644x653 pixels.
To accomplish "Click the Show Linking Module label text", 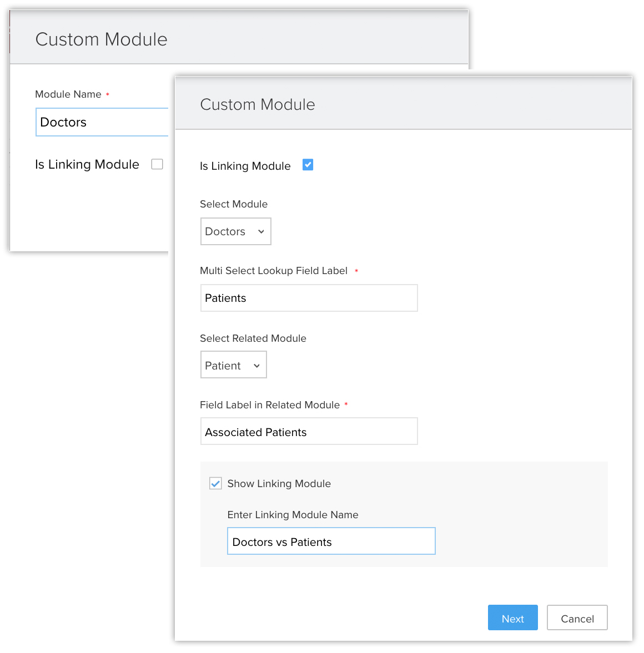I will coord(279,483).
